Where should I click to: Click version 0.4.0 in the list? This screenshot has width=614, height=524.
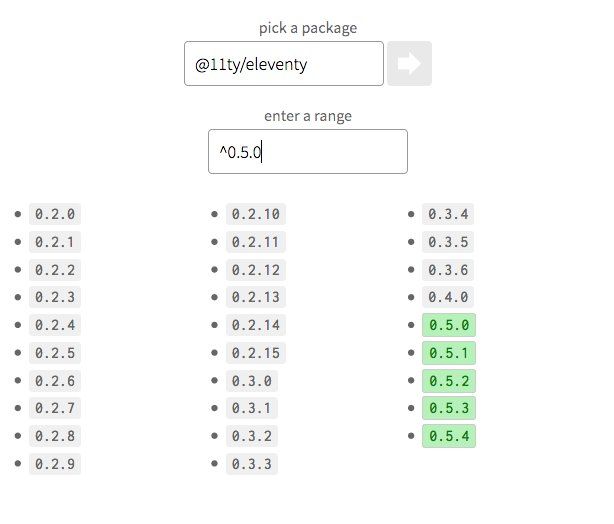tap(448, 297)
